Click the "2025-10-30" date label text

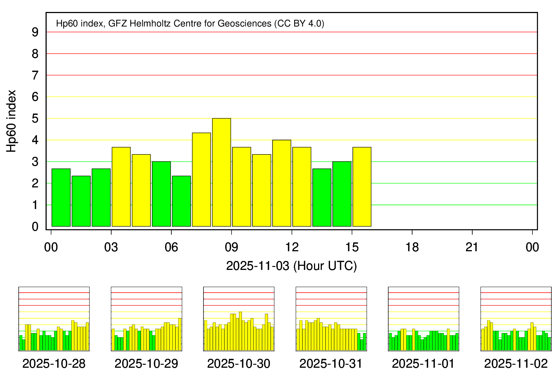tap(239, 364)
